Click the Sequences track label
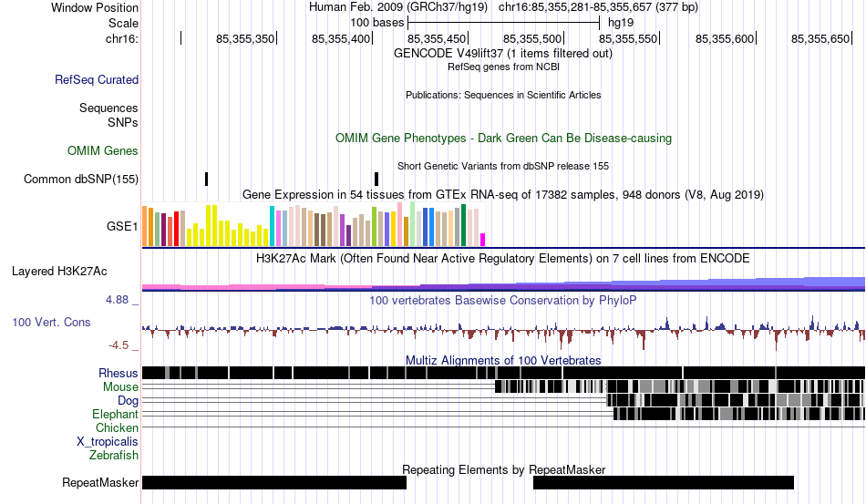Viewport: 866px width, 504px height. click(108, 108)
